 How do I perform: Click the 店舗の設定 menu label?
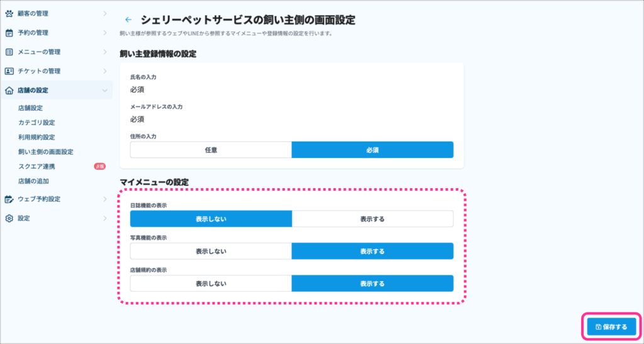click(33, 91)
